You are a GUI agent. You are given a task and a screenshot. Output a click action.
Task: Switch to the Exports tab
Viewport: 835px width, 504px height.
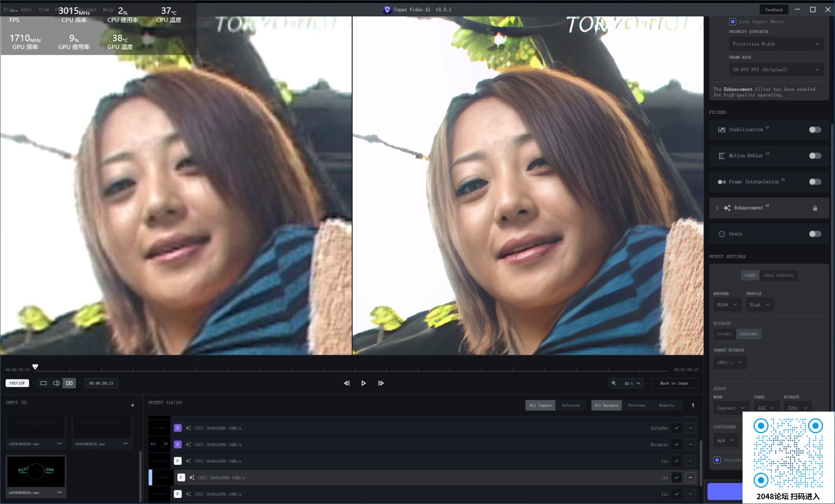(667, 406)
